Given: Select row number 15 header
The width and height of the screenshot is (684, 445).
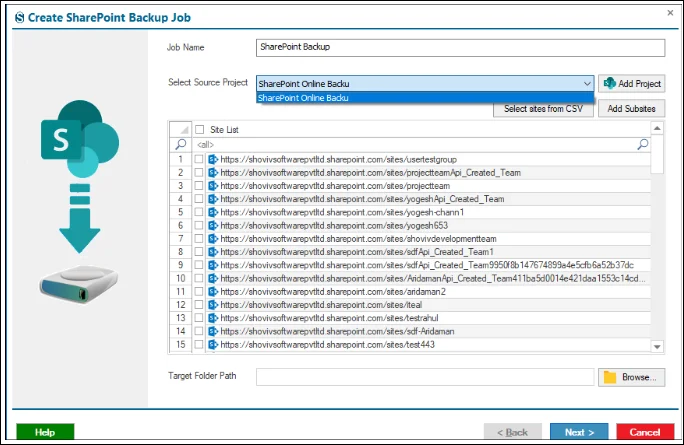Looking at the screenshot, I should 181,344.
